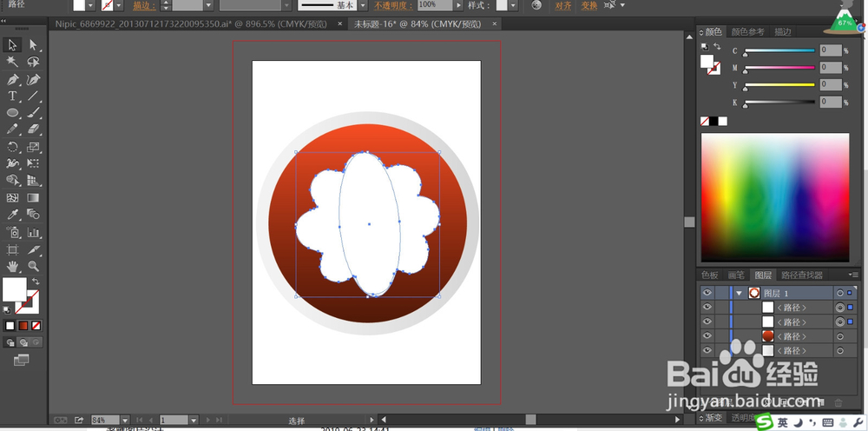Viewport: 868px width, 431px height.
Task: Select the Artboard tool
Action: pos(12,249)
